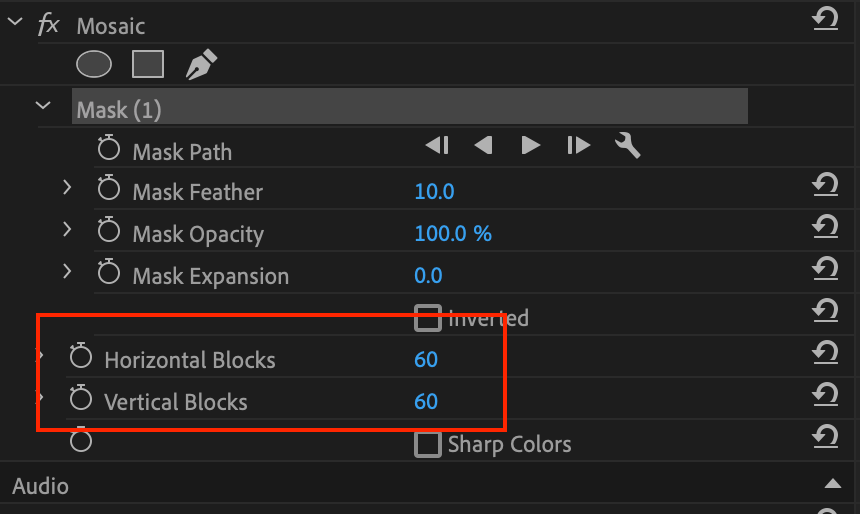860x514 pixels.
Task: Toggle stopwatch for Vertical Blocks
Action: (81, 401)
